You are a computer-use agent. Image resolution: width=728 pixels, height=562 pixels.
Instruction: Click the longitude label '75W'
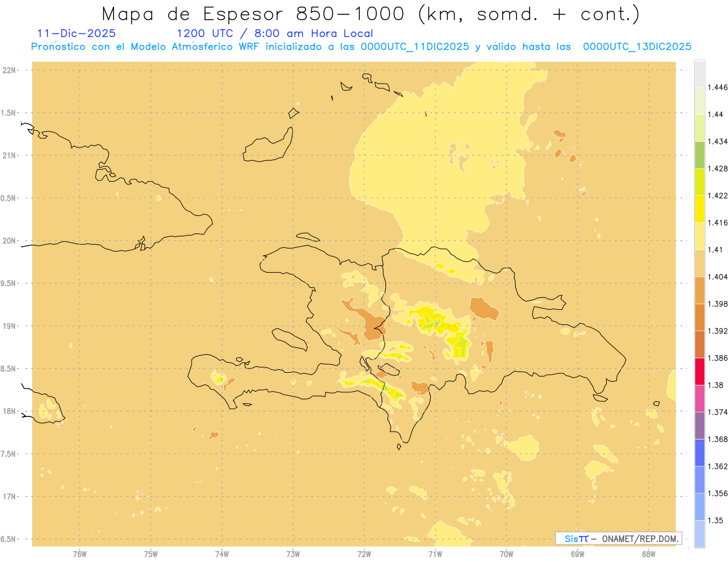151,554
